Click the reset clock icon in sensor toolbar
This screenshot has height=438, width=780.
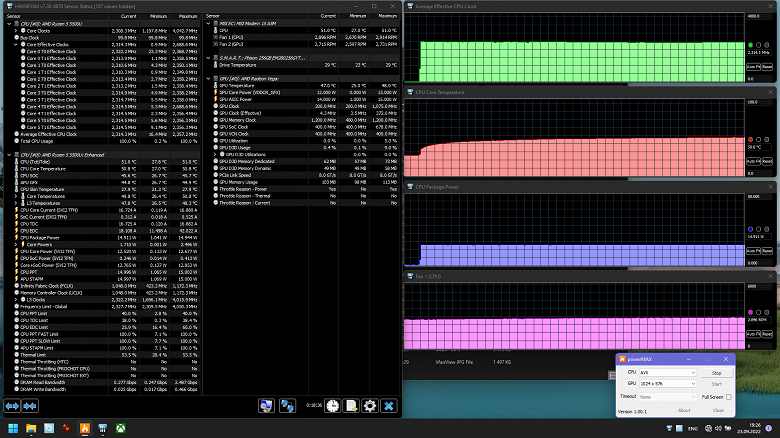coord(331,405)
